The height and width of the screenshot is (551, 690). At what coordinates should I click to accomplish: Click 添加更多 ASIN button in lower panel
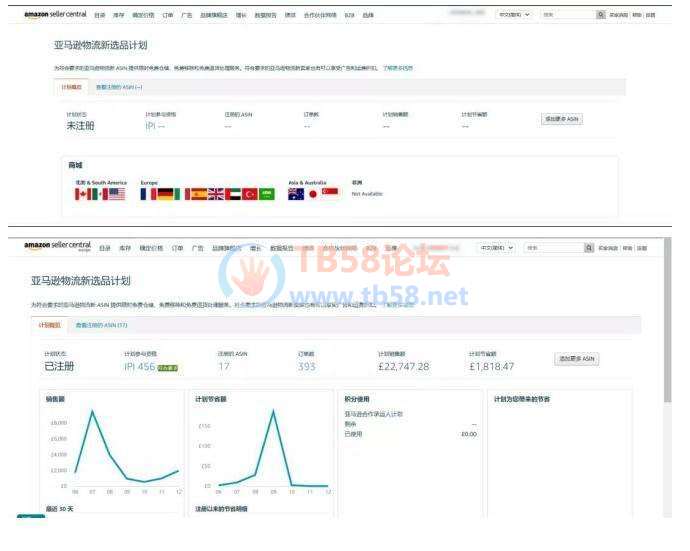click(576, 359)
